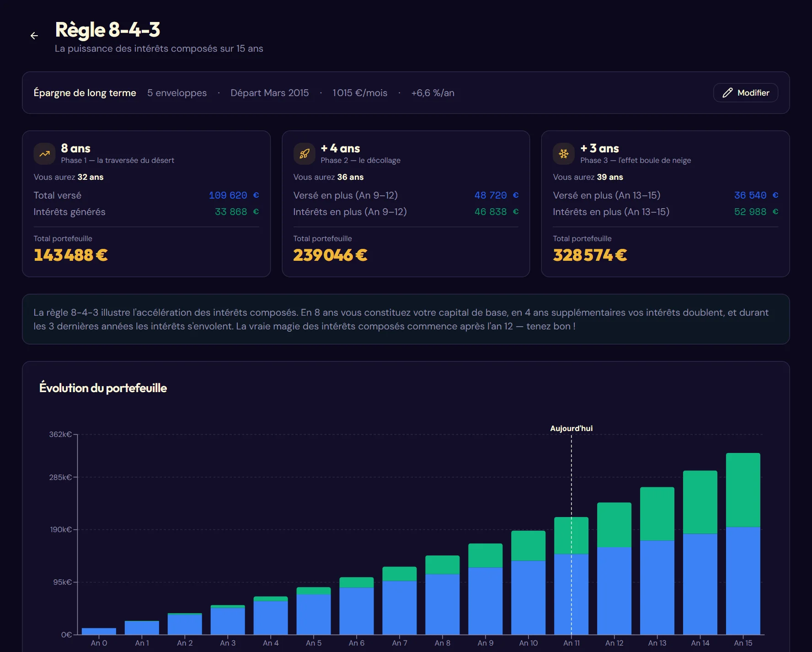Click the '8 ans' card heading

point(75,148)
